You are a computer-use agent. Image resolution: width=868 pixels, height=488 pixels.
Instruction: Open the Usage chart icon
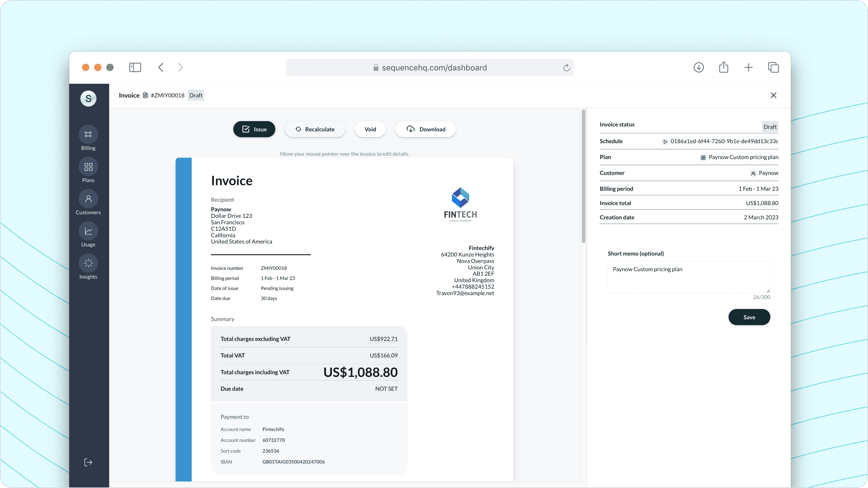(x=88, y=231)
